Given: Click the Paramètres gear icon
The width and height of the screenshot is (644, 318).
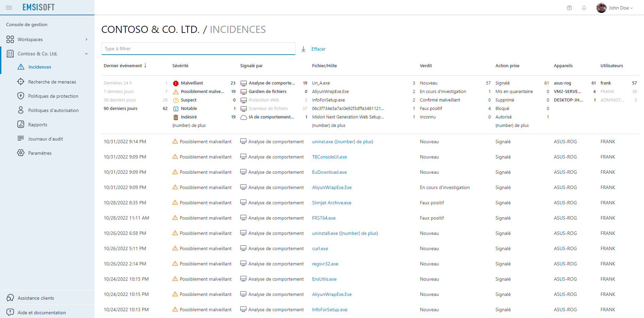Looking at the screenshot, I should (21, 153).
